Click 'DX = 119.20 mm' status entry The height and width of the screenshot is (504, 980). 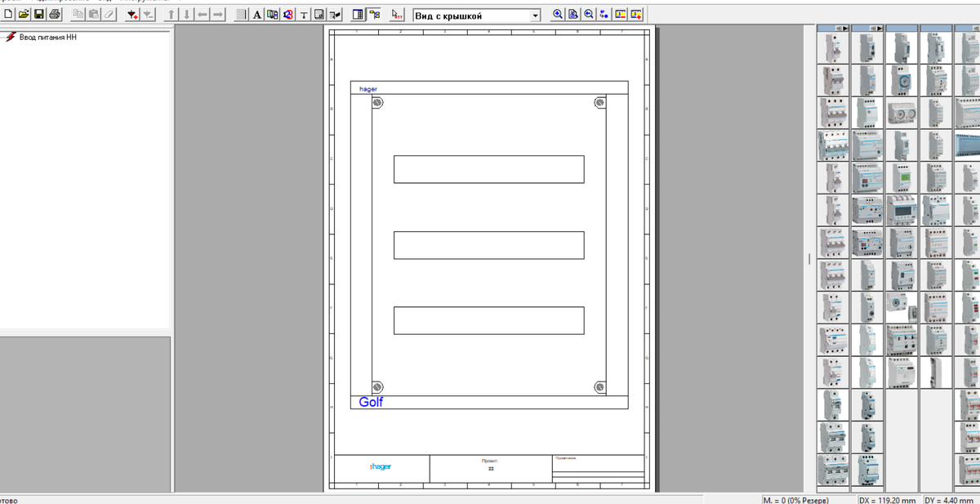tap(888, 499)
